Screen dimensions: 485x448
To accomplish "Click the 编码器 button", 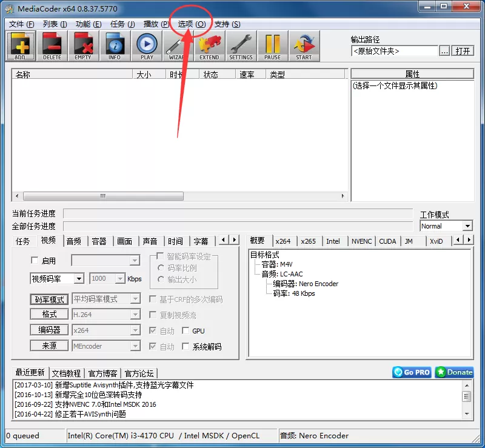I will [49, 330].
